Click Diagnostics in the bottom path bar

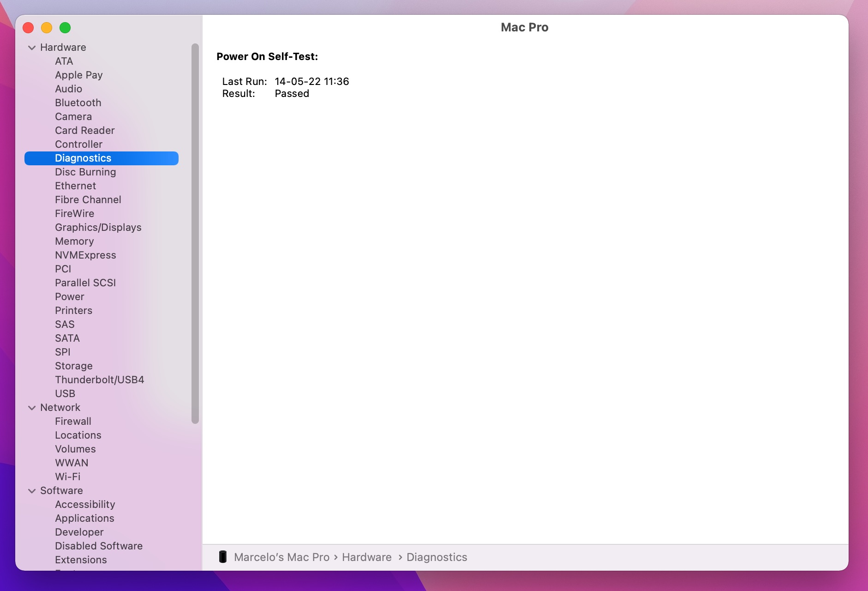pyautogui.click(x=437, y=557)
